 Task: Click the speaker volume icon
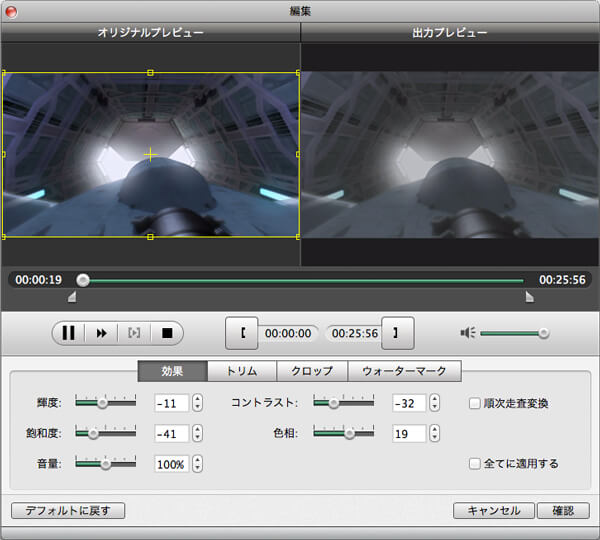468,333
